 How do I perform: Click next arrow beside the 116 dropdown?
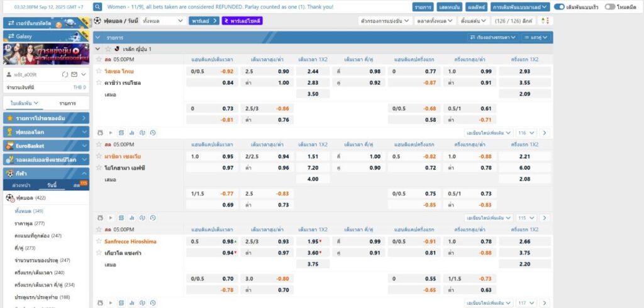pyautogui.click(x=545, y=133)
